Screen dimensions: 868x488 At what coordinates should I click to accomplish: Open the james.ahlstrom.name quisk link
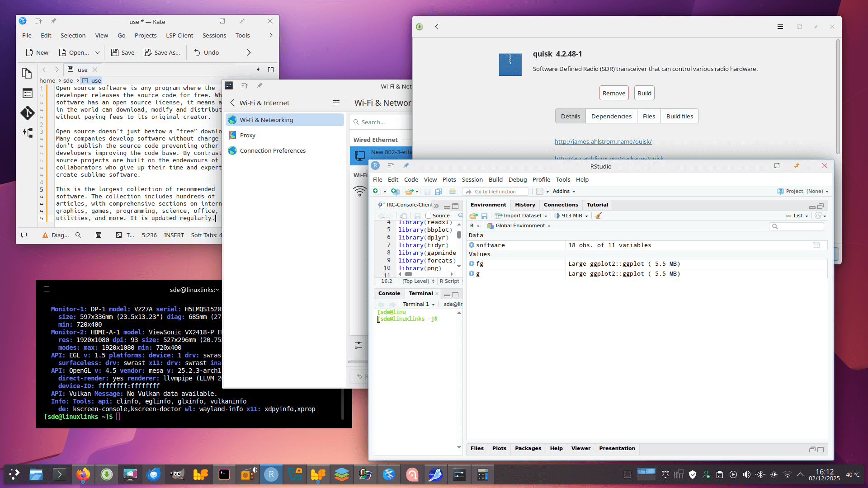click(x=603, y=141)
